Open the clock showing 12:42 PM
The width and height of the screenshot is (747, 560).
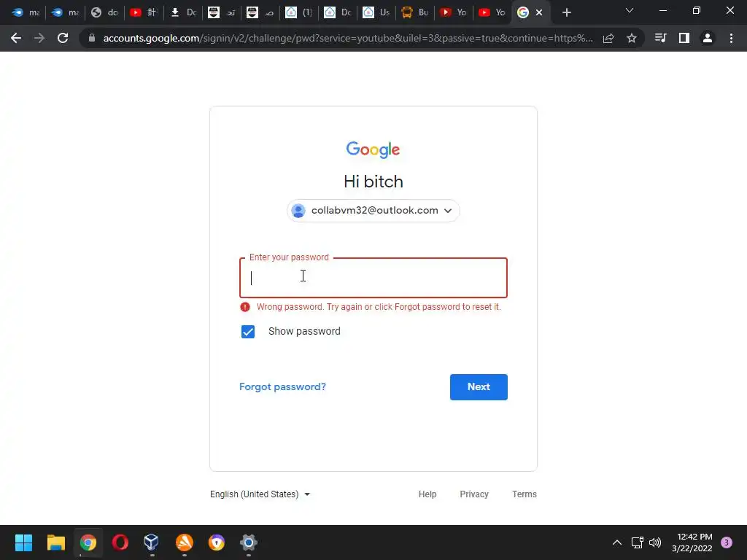tap(692, 542)
